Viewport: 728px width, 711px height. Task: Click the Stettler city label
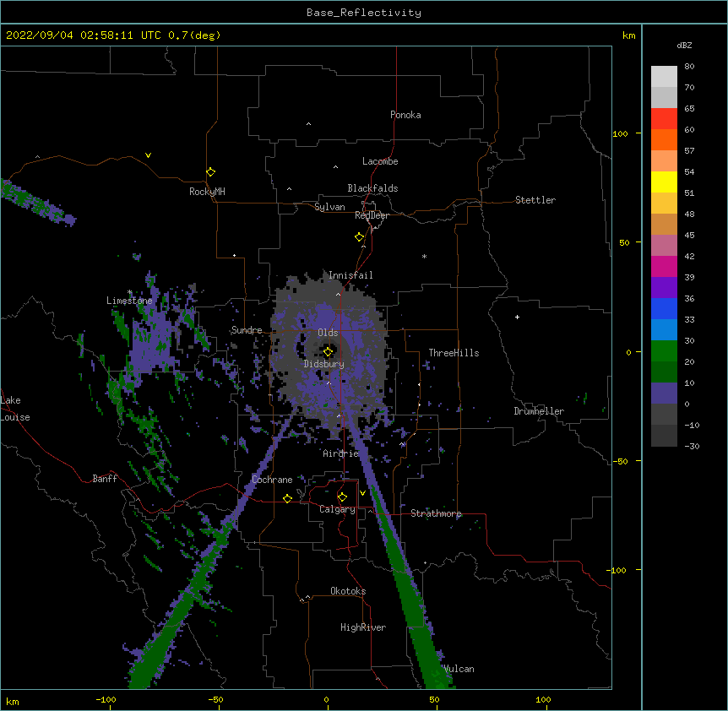(535, 200)
